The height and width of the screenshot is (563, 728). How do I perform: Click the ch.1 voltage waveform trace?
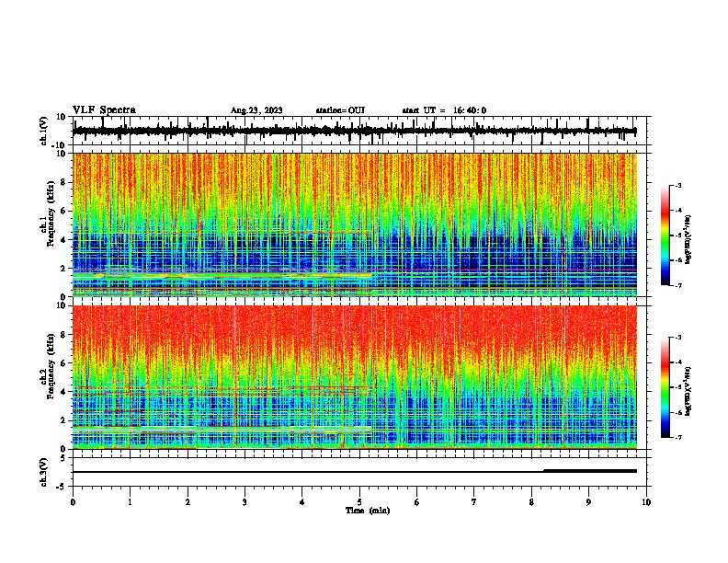click(355, 131)
